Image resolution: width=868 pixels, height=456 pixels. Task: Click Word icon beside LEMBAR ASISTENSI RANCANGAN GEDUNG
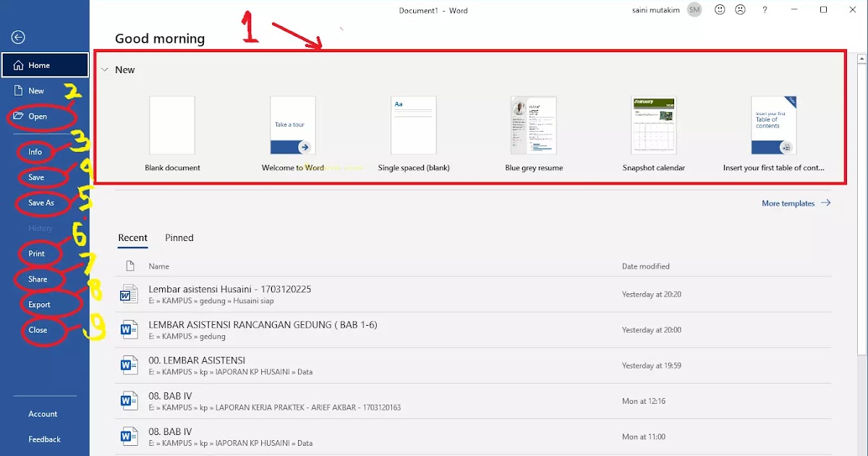(x=129, y=330)
